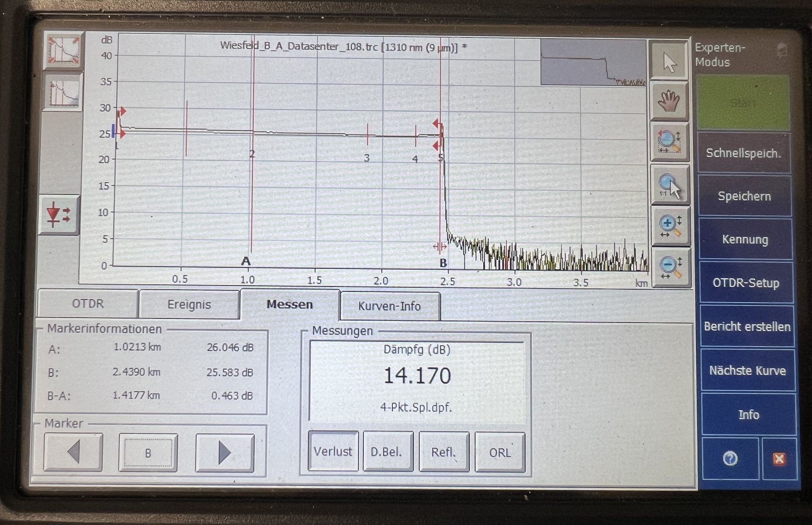Click the zoom area magnifier tool

pyautogui.click(x=669, y=142)
